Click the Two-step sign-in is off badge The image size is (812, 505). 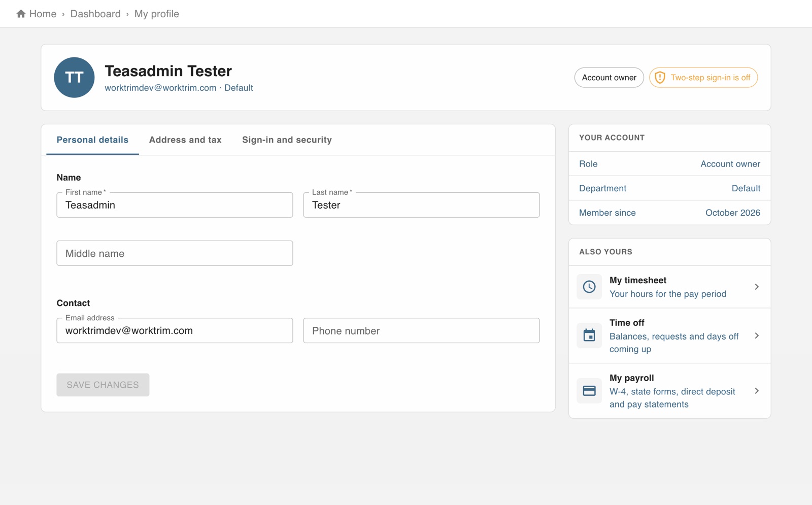click(x=703, y=78)
